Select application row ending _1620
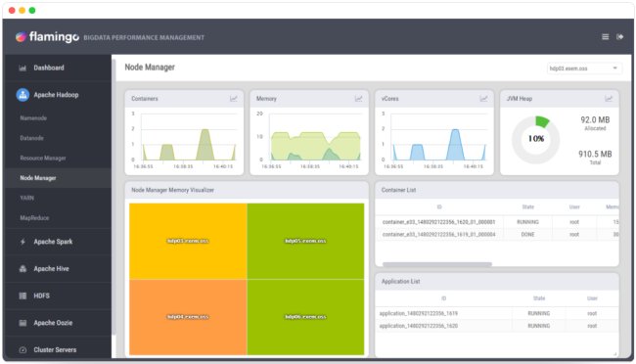Screen dimensions: 636x364 pyautogui.click(x=497, y=326)
